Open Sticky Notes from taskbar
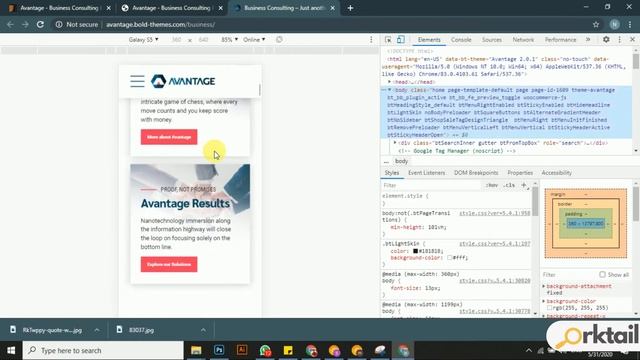The image size is (640, 360). (x=288, y=350)
